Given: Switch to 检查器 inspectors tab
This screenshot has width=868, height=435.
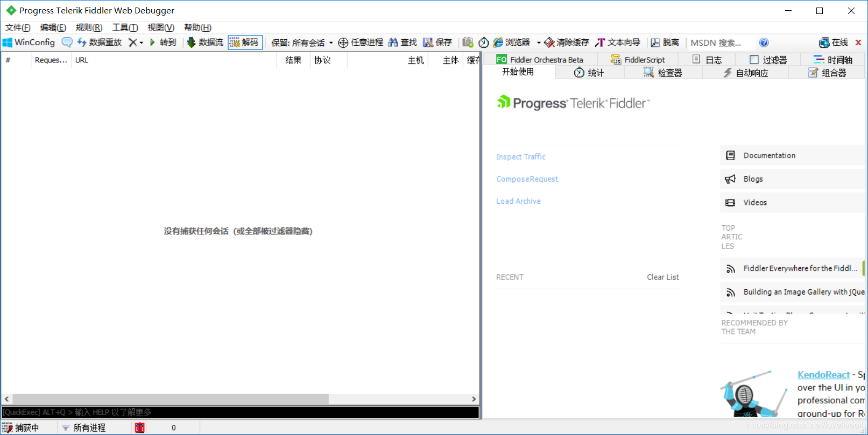Looking at the screenshot, I should [x=663, y=73].
